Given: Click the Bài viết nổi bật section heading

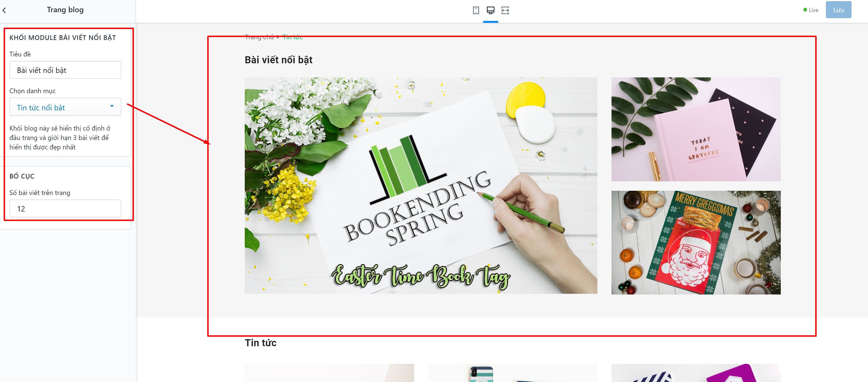Looking at the screenshot, I should point(278,60).
